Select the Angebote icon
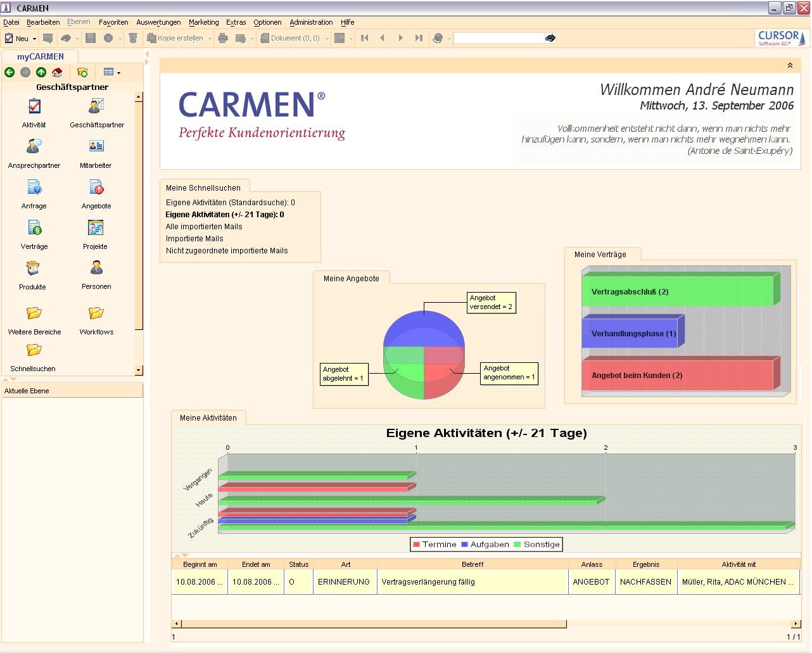 [96, 188]
